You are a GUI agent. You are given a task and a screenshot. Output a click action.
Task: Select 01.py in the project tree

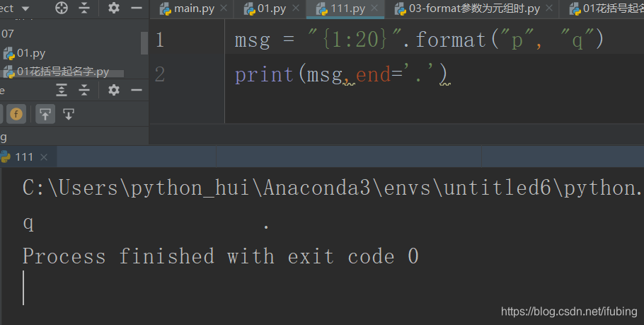click(x=31, y=53)
